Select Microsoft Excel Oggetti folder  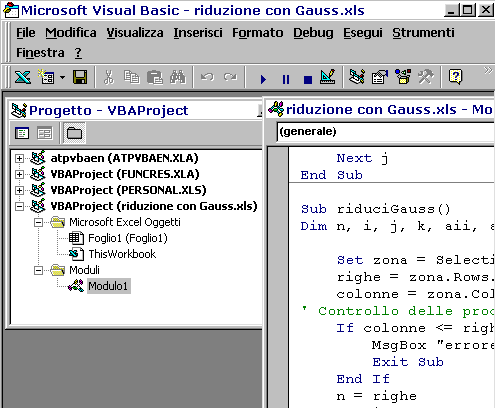(125, 222)
